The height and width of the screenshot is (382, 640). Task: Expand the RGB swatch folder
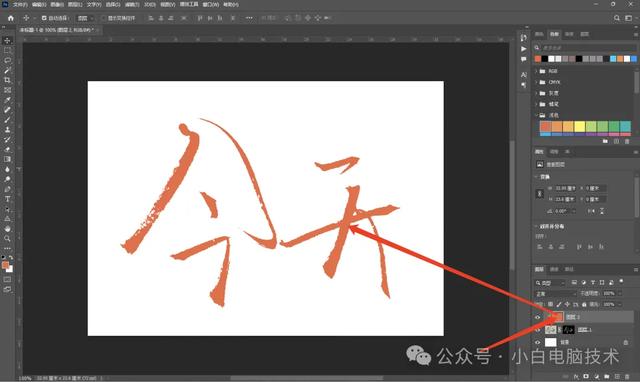coord(536,71)
